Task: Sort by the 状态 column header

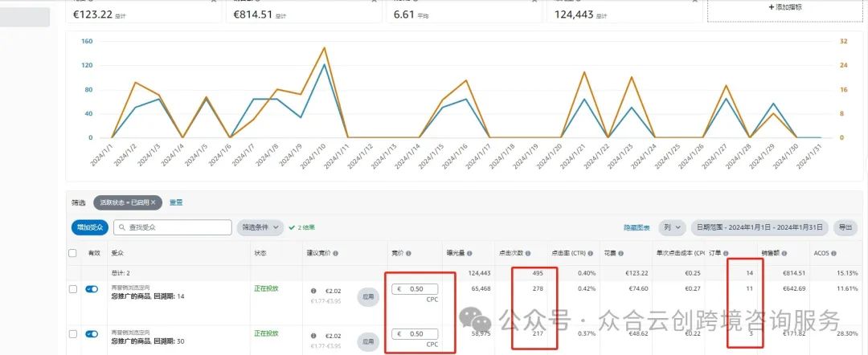Action: [260, 253]
